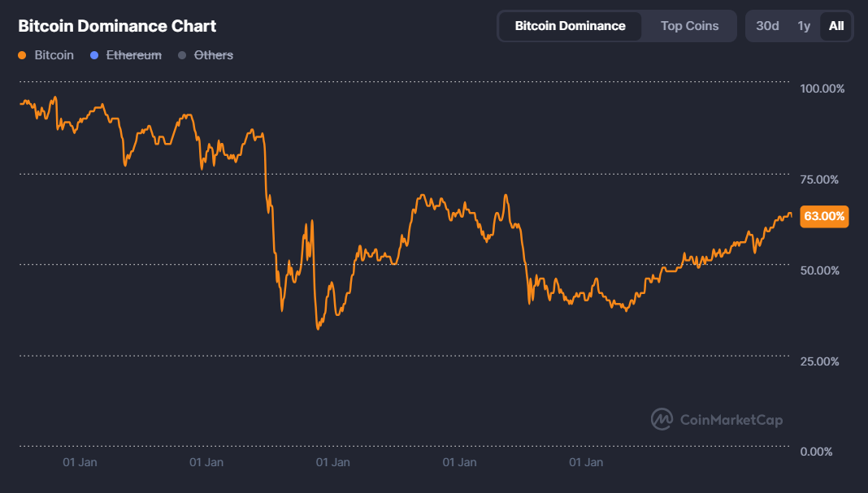
Task: Toggle the Bitcoin series legend label
Action: (x=54, y=55)
